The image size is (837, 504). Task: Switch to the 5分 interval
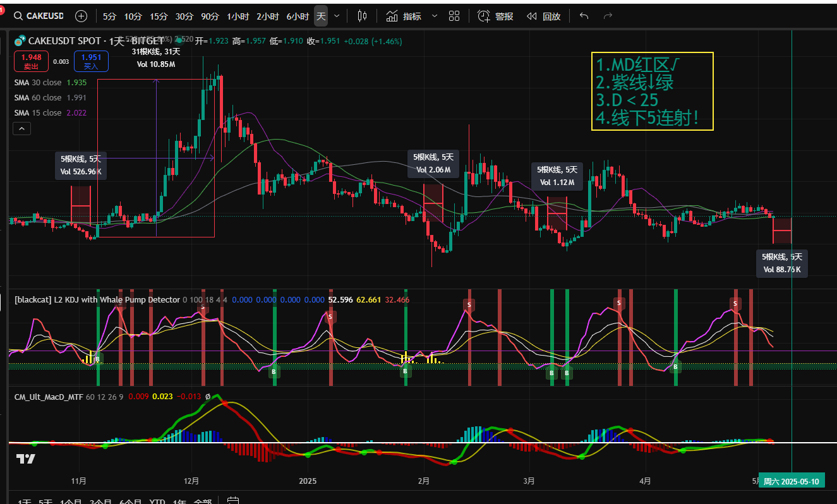click(109, 16)
